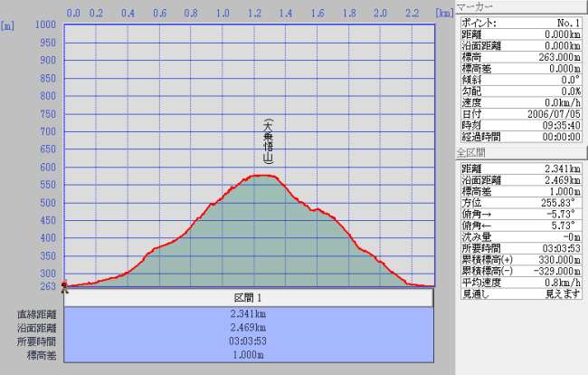
Task: Select the 平均速度 0.8km/h row
Action: coord(520,283)
